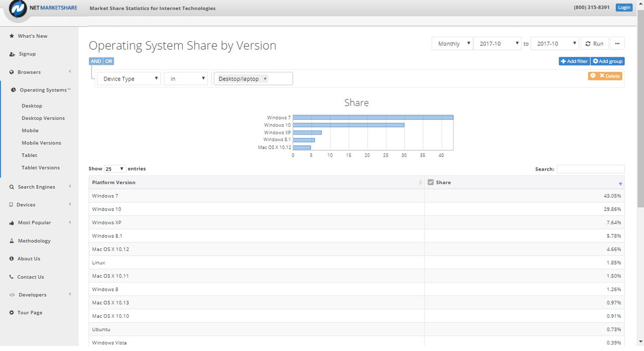Viewport: 644px width, 351px height.
Task: Click the Windows 7 bar in the chart
Action: 373,118
